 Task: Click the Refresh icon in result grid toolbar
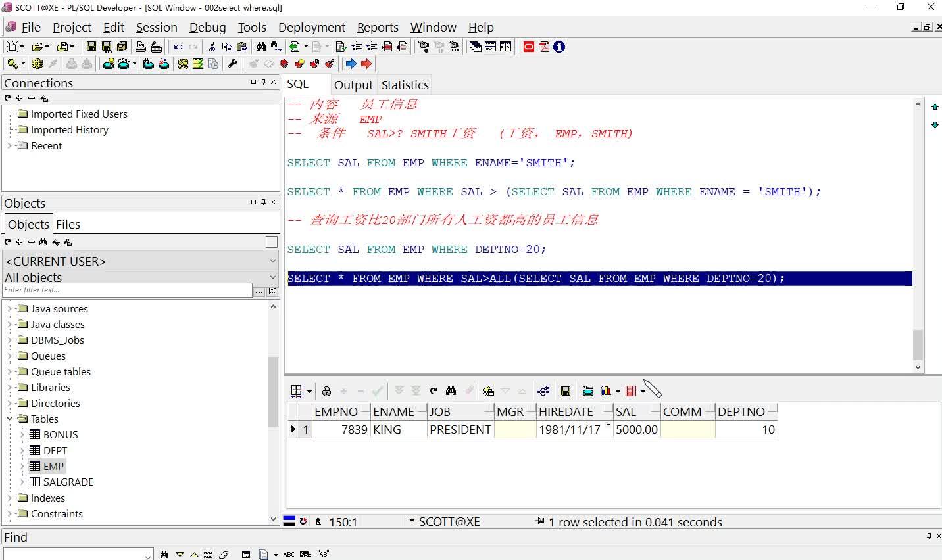tap(434, 391)
